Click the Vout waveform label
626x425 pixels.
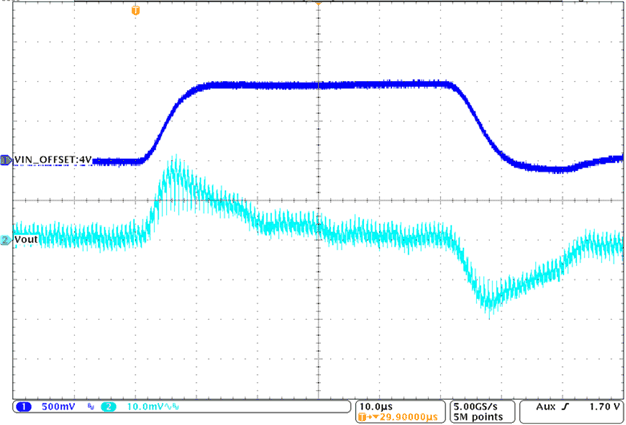click(29, 241)
